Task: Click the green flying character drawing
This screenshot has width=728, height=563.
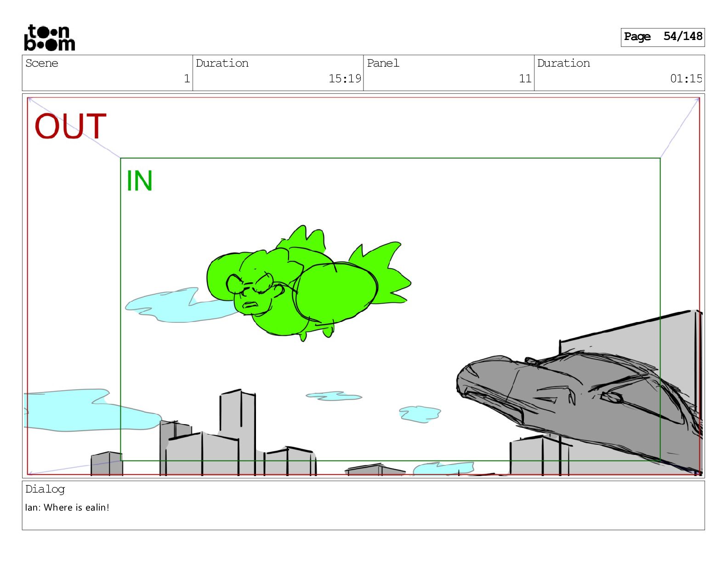Action: tap(308, 284)
